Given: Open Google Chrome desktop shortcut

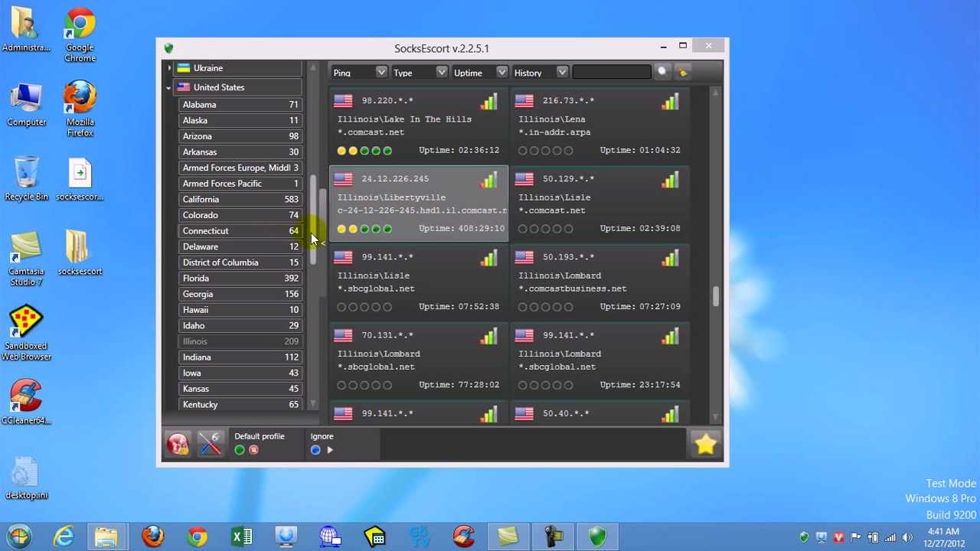Looking at the screenshot, I should pyautogui.click(x=80, y=35).
